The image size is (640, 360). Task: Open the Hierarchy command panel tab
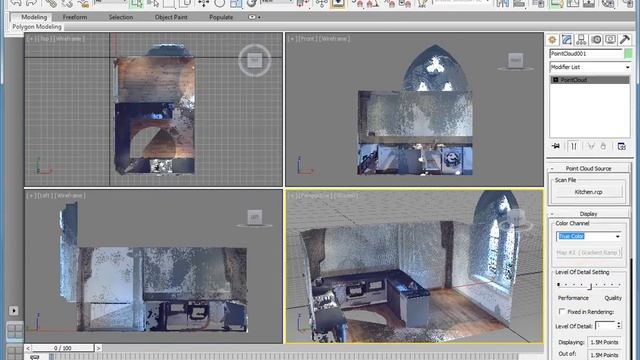pyautogui.click(x=581, y=40)
